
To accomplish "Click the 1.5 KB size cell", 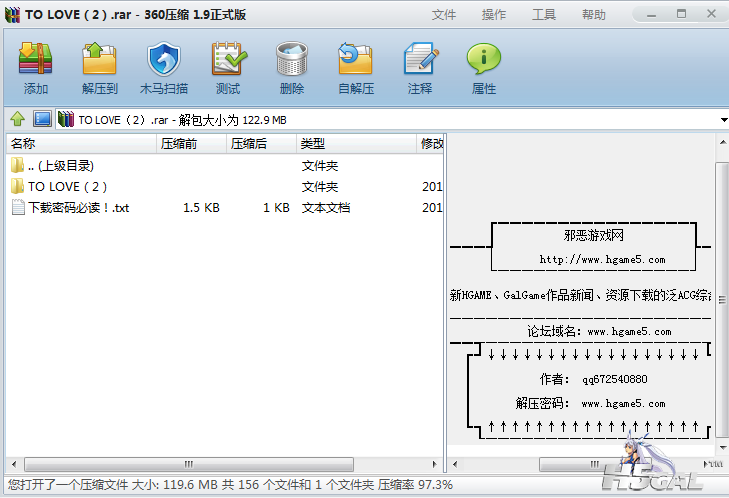I will [x=201, y=207].
